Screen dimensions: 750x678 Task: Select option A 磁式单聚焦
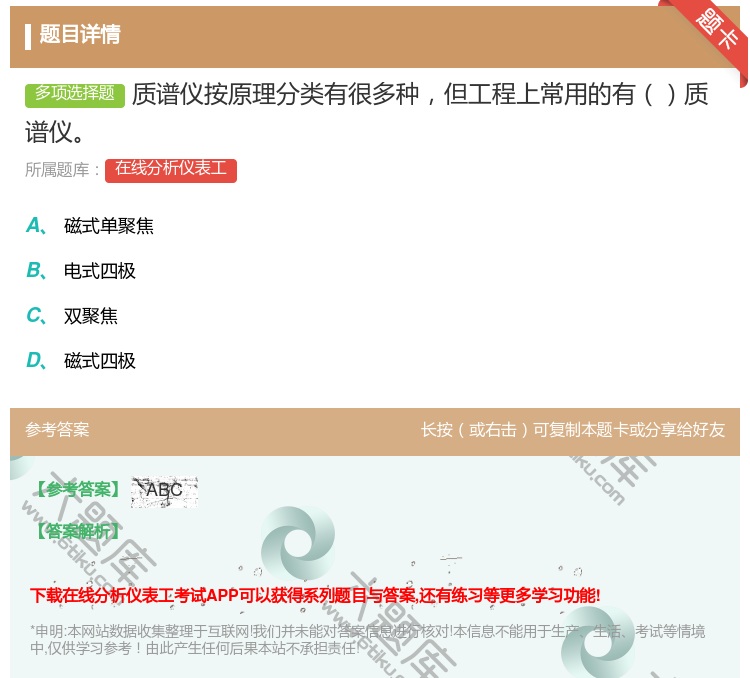tap(90, 226)
